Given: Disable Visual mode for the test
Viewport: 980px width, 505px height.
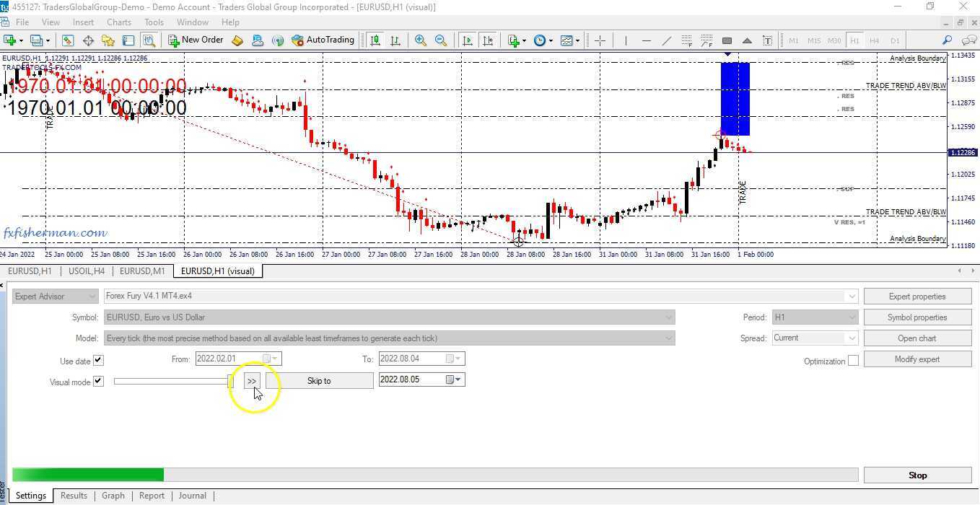Looking at the screenshot, I should tap(98, 382).
